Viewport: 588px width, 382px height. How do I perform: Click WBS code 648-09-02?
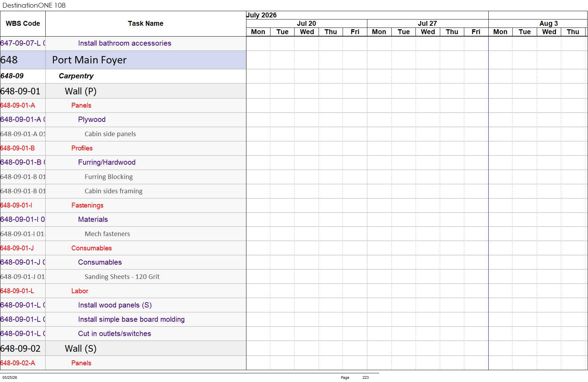[x=20, y=349]
